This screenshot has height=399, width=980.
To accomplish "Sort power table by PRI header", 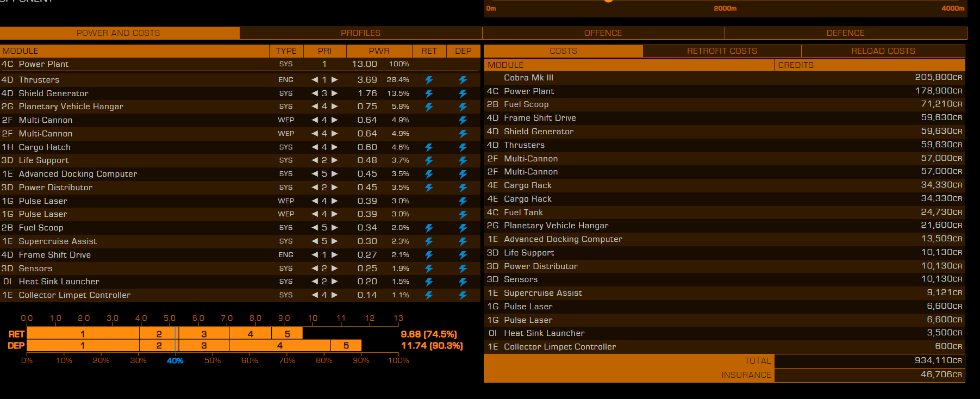I will click(325, 51).
